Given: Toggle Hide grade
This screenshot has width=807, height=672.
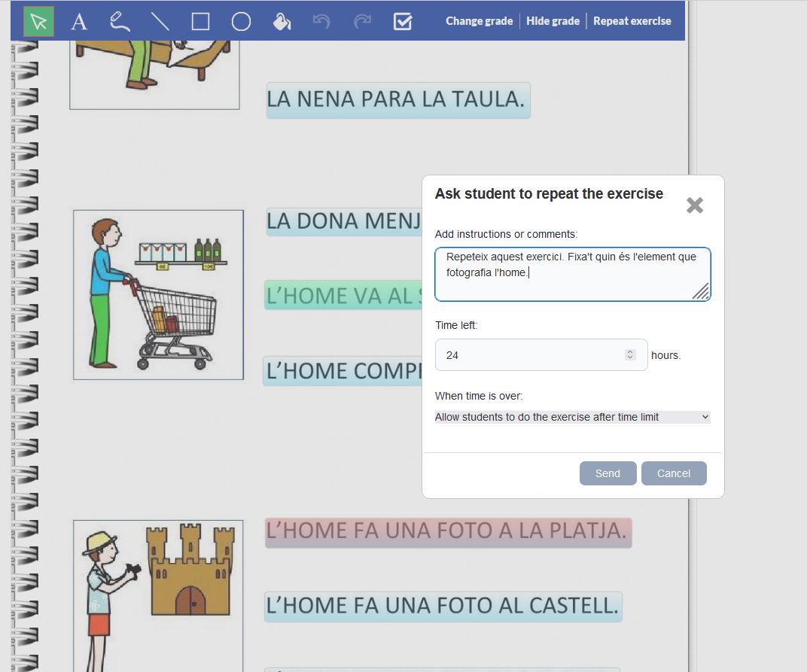Looking at the screenshot, I should (553, 21).
